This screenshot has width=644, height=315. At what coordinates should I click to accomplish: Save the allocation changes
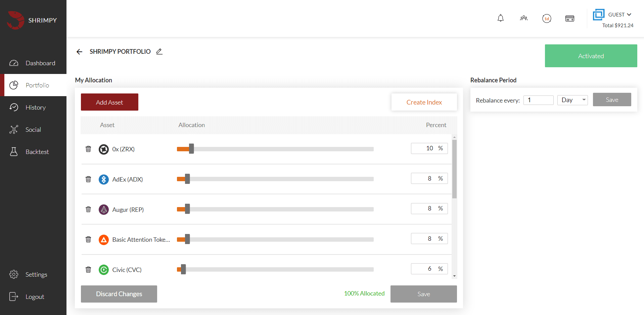pos(423,294)
